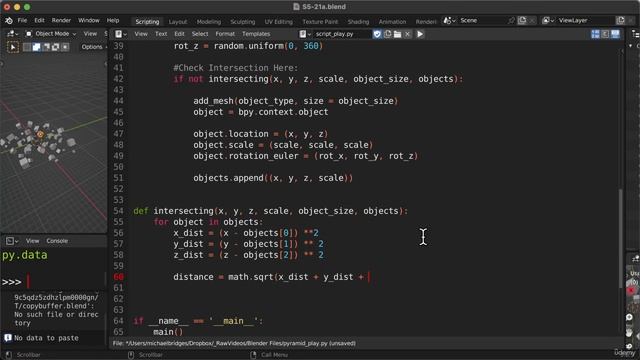640x360 pixels.
Task: Open text editor Select menu
Action: coord(200,34)
